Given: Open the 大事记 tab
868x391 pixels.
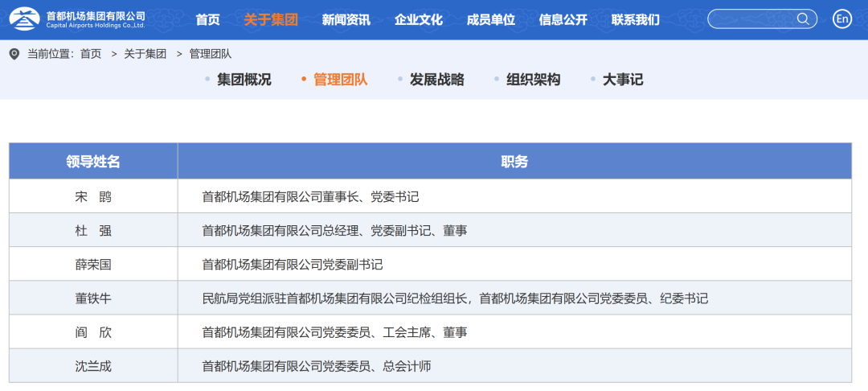Looking at the screenshot, I should (x=622, y=80).
